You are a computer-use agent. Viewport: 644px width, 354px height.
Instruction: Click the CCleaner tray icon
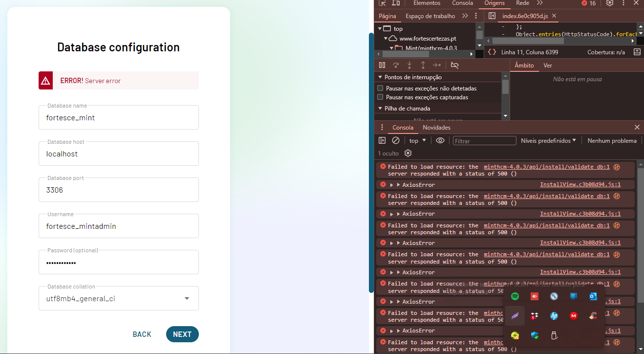(593, 316)
